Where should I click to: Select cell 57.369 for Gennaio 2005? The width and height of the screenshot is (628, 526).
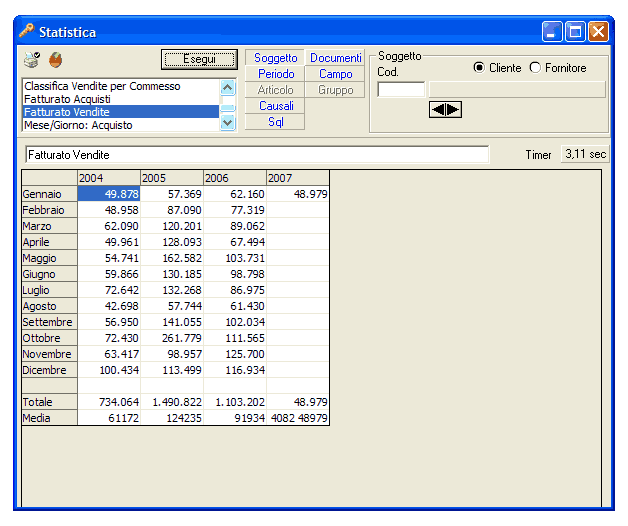[x=172, y=194]
